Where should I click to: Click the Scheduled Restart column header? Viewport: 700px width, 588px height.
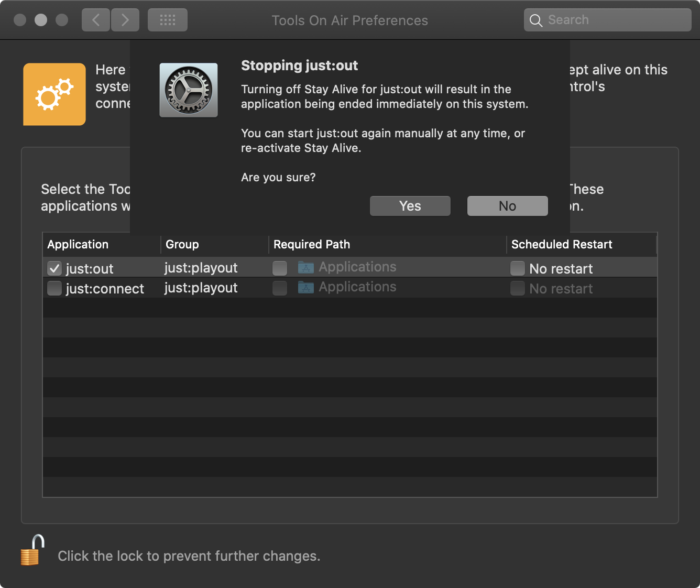point(582,245)
